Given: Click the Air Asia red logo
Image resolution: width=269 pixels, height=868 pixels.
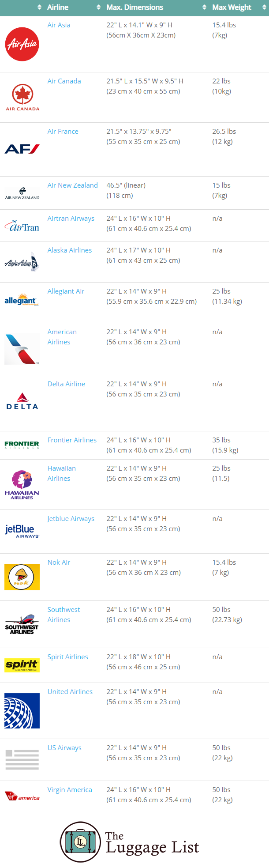Looking at the screenshot, I should coord(22,44).
